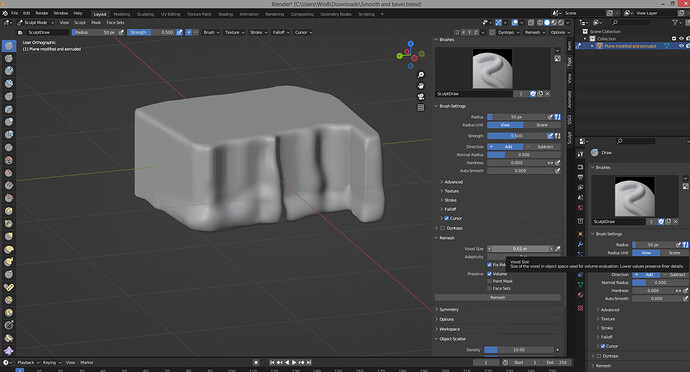This screenshot has height=372, width=690.
Task: Expand the Advanced section in sidebar
Action: click(452, 182)
